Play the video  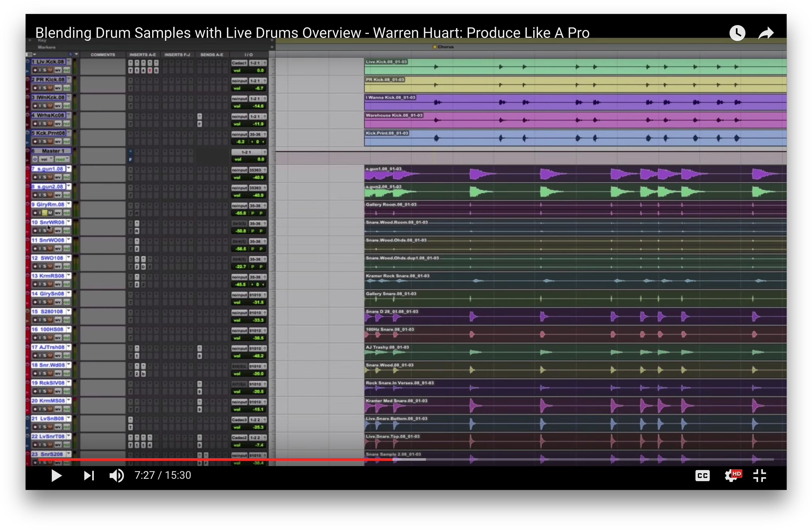pyautogui.click(x=56, y=475)
